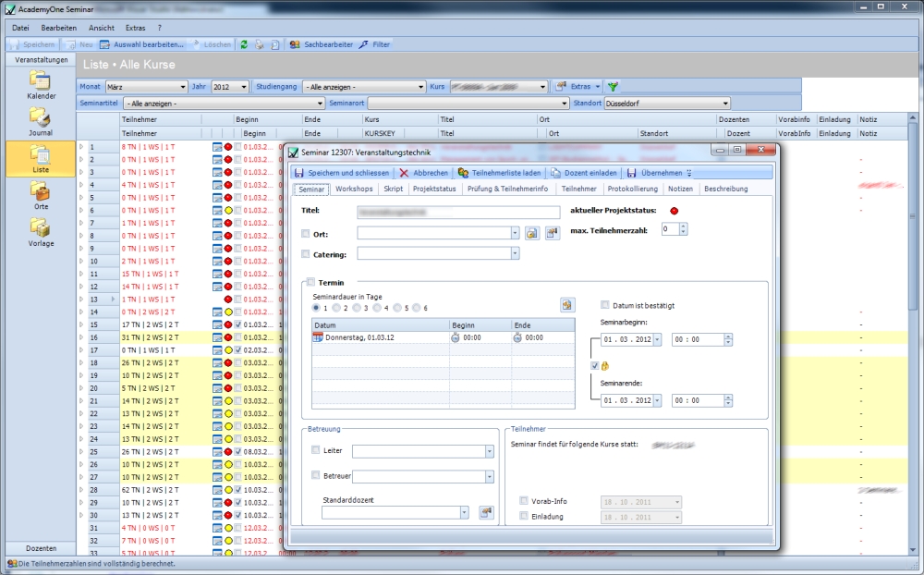Tick the Catering checkbox

pyautogui.click(x=306, y=254)
